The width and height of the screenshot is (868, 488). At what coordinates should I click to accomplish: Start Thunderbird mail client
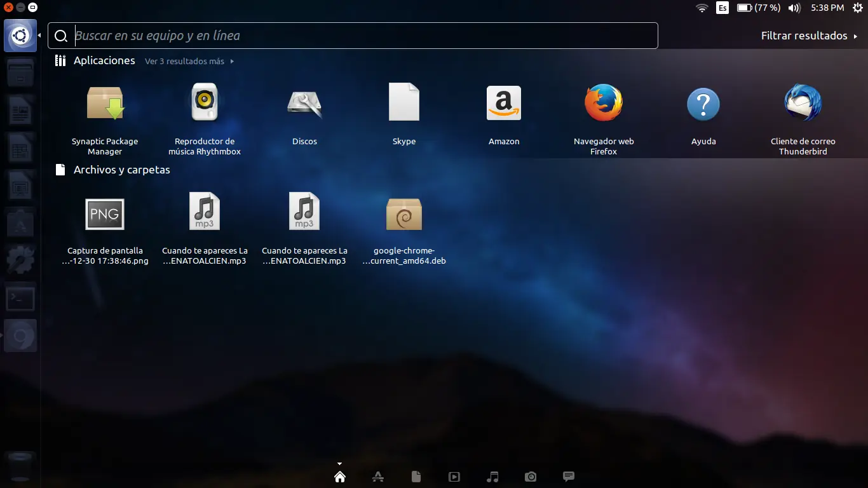[803, 102]
